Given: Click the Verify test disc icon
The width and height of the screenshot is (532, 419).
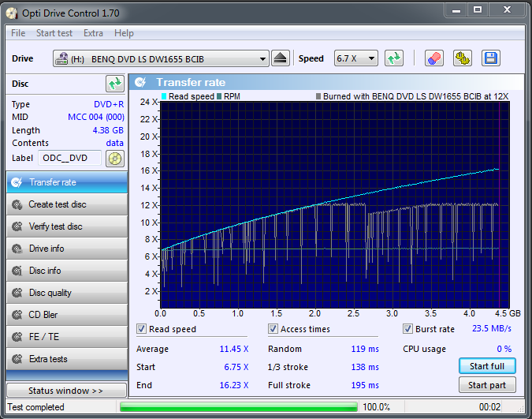Looking at the screenshot, I should (x=17, y=226).
